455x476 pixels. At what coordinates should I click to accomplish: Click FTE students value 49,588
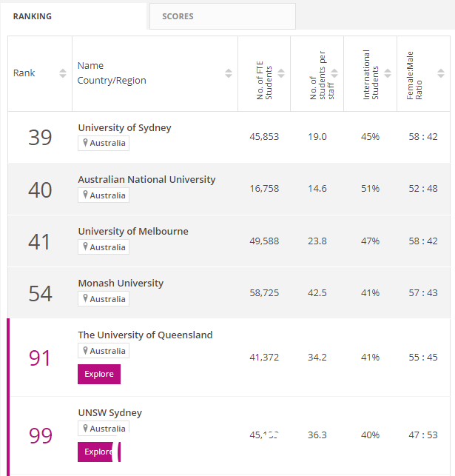coord(264,241)
